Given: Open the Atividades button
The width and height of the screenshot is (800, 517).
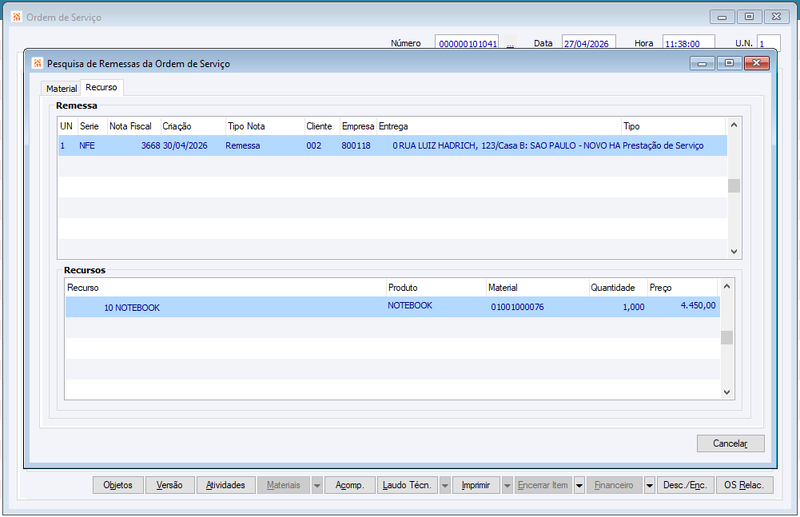Looking at the screenshot, I should coord(226,485).
